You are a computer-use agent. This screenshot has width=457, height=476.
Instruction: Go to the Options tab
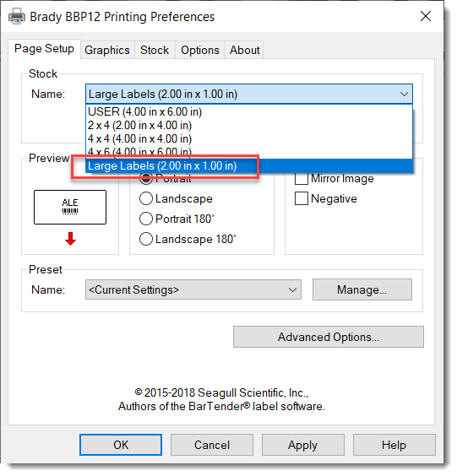click(200, 50)
